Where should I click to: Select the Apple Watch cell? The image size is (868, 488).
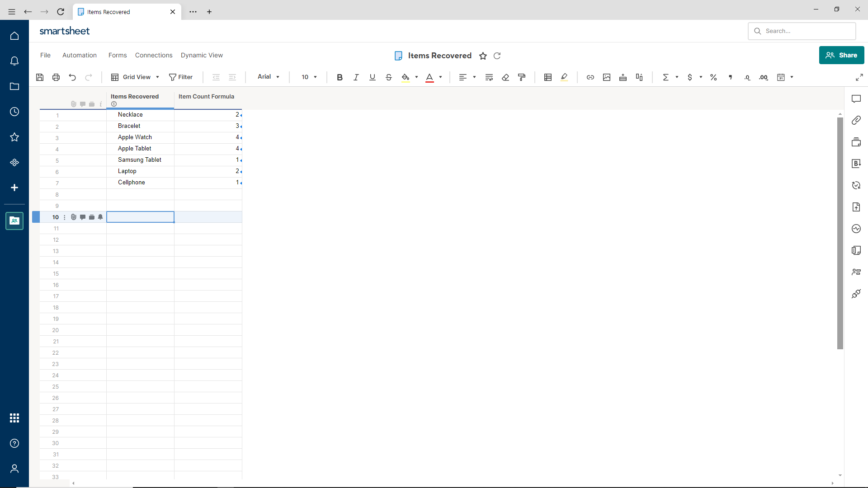[x=140, y=137]
